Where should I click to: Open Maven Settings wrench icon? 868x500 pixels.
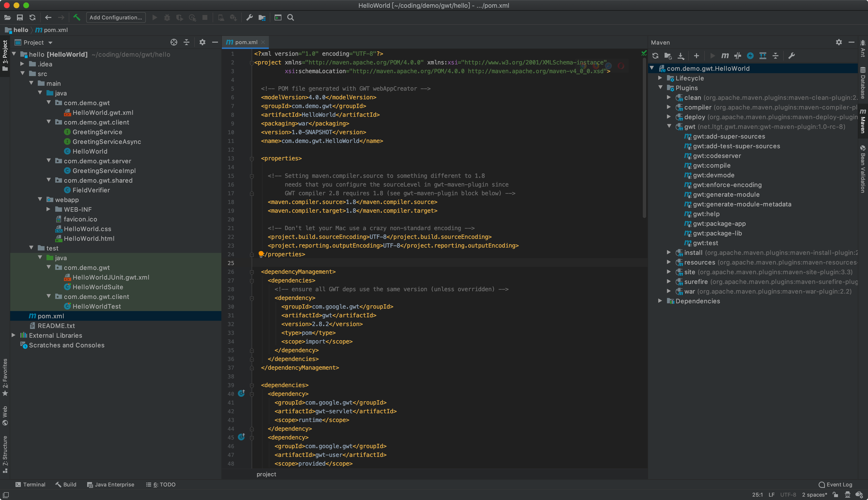click(791, 56)
